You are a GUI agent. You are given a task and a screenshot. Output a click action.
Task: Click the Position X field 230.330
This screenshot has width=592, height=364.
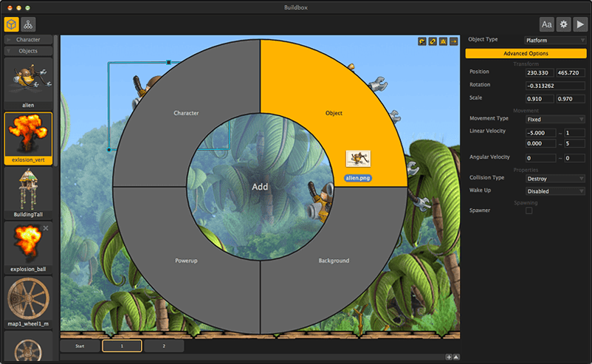(x=540, y=72)
